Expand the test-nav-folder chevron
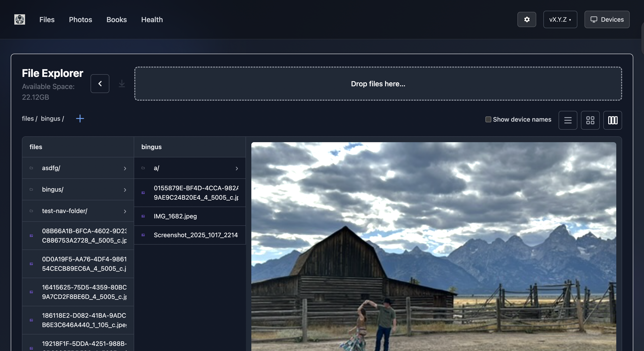This screenshot has width=644, height=351. pos(125,211)
